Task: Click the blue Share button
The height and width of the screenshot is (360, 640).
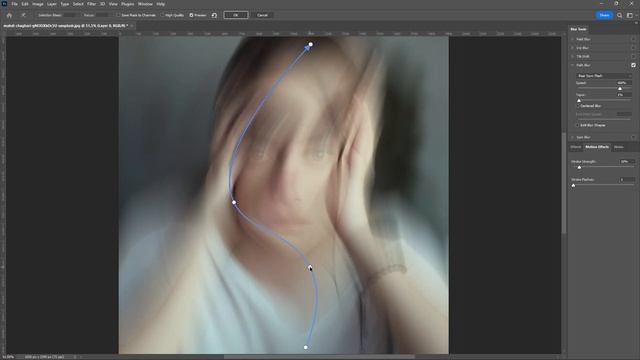Action: click(604, 15)
